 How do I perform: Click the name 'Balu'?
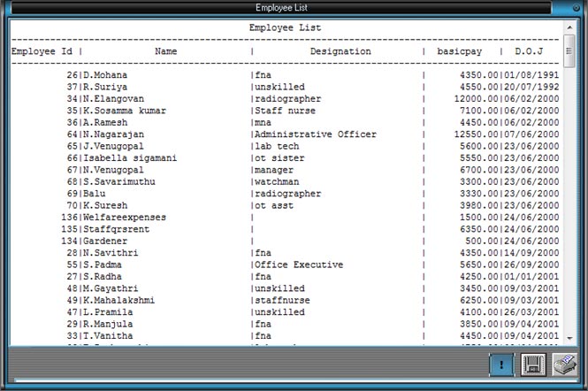pos(94,194)
